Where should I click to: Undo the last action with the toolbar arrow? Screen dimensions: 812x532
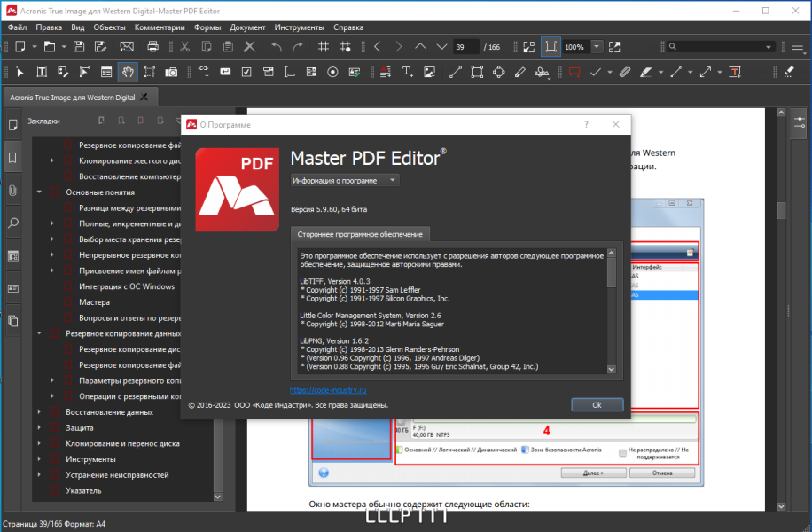click(277, 47)
